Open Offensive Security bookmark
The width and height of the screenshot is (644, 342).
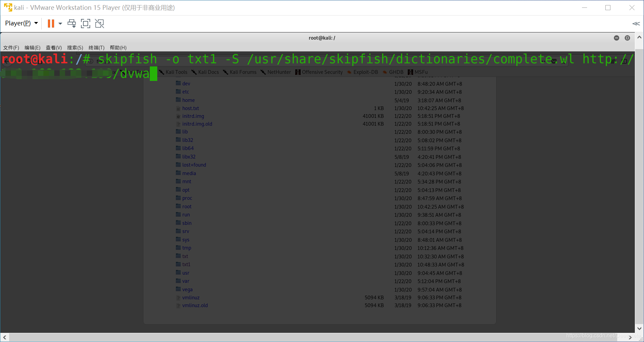[x=319, y=72]
